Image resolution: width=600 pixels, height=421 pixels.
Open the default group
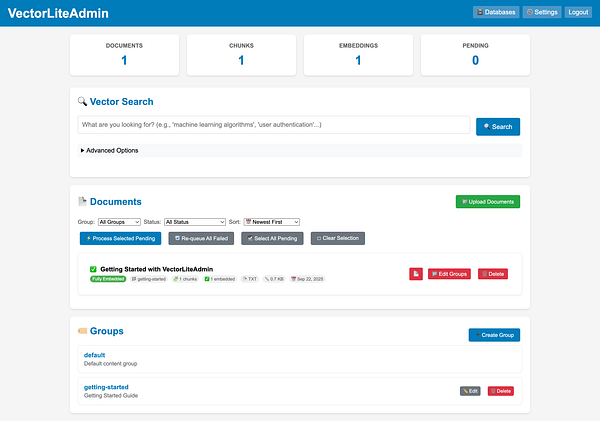95,355
